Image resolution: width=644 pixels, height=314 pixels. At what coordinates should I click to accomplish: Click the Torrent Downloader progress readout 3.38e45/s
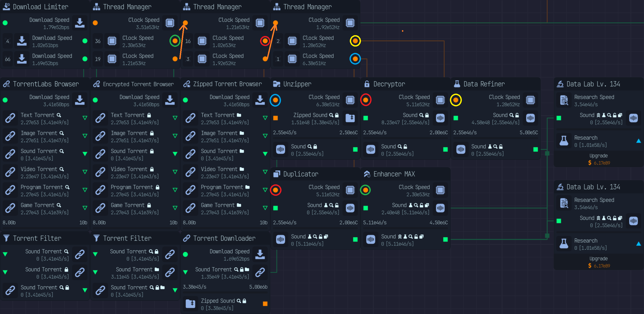click(195, 287)
